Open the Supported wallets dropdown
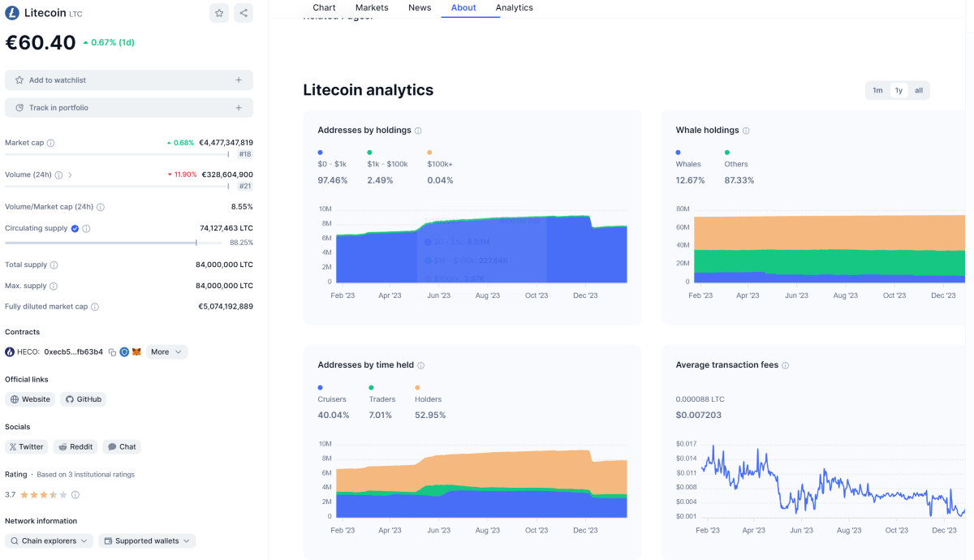 pos(147,541)
